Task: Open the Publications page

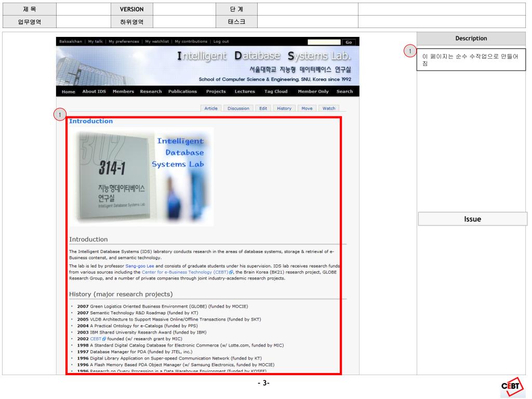Action: point(182,91)
